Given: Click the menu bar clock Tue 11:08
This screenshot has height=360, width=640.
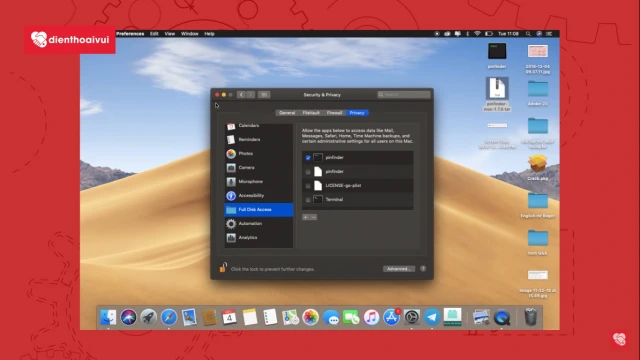Looking at the screenshot, I should 508,34.
